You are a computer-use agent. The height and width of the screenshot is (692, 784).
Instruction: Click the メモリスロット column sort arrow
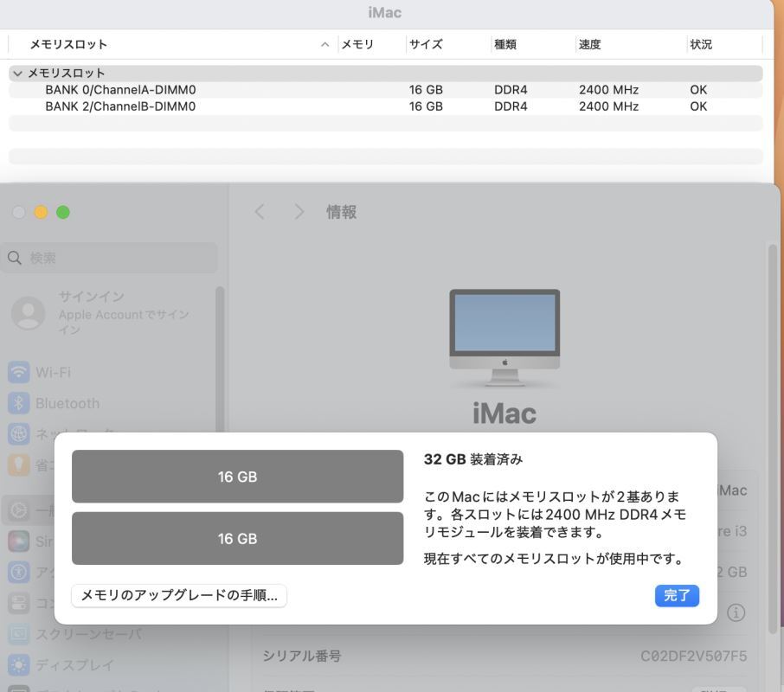coord(324,42)
